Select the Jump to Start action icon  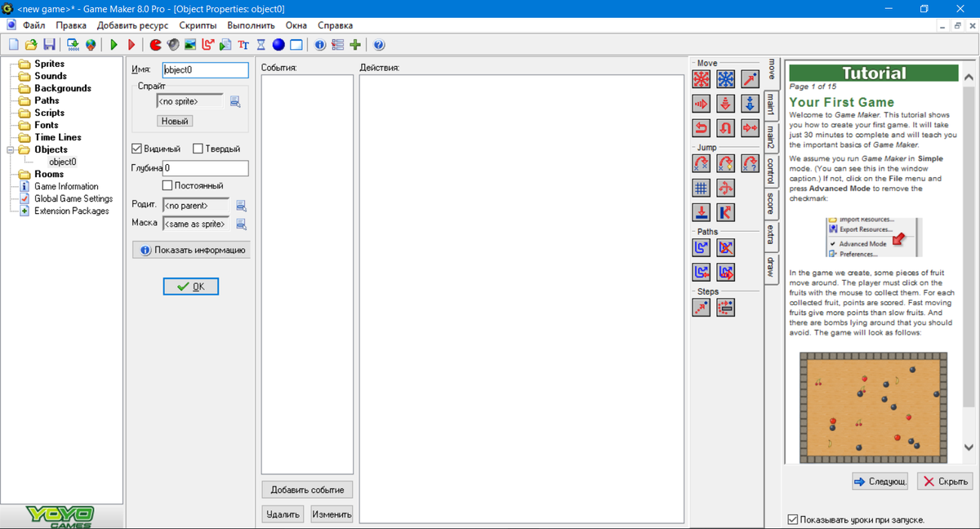point(726,163)
